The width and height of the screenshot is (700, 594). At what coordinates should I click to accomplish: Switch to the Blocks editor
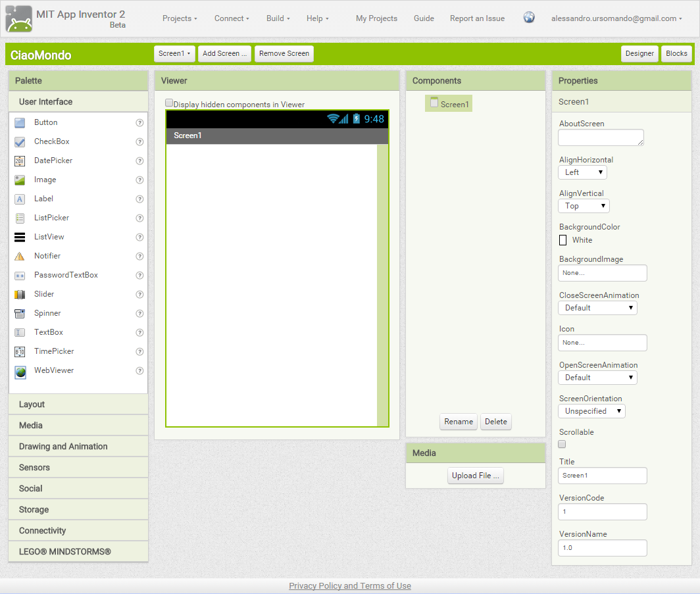click(x=676, y=53)
